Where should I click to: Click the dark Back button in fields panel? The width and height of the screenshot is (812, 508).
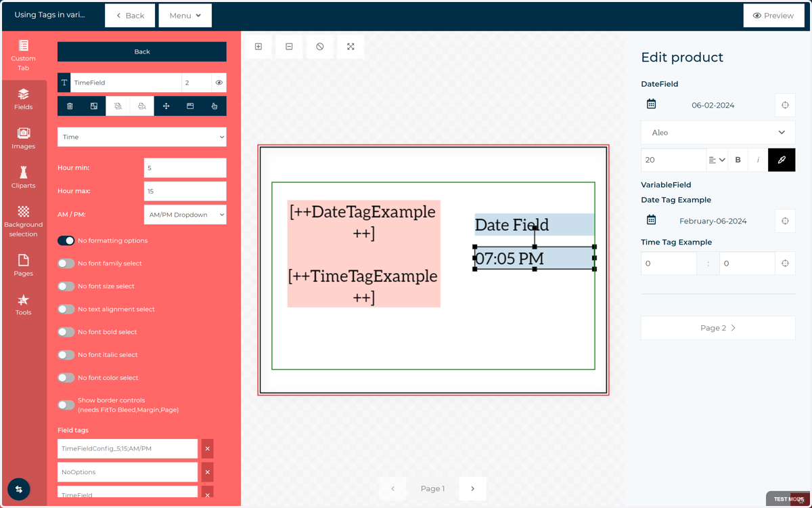click(x=142, y=51)
